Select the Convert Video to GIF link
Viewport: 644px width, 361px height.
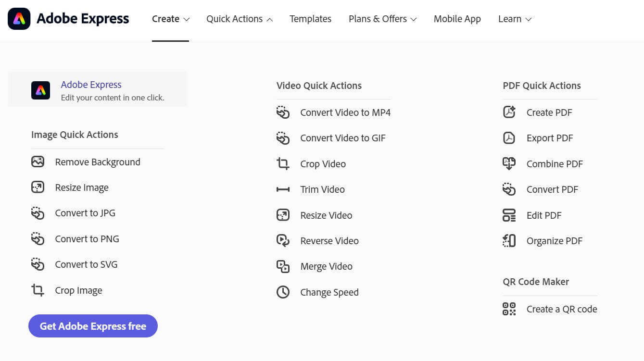(342, 138)
